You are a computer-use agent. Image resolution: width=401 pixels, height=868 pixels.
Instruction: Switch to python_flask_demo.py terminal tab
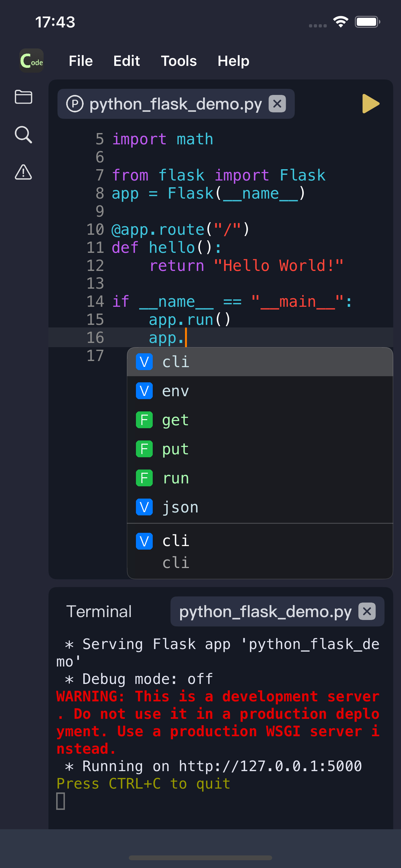tap(277, 611)
